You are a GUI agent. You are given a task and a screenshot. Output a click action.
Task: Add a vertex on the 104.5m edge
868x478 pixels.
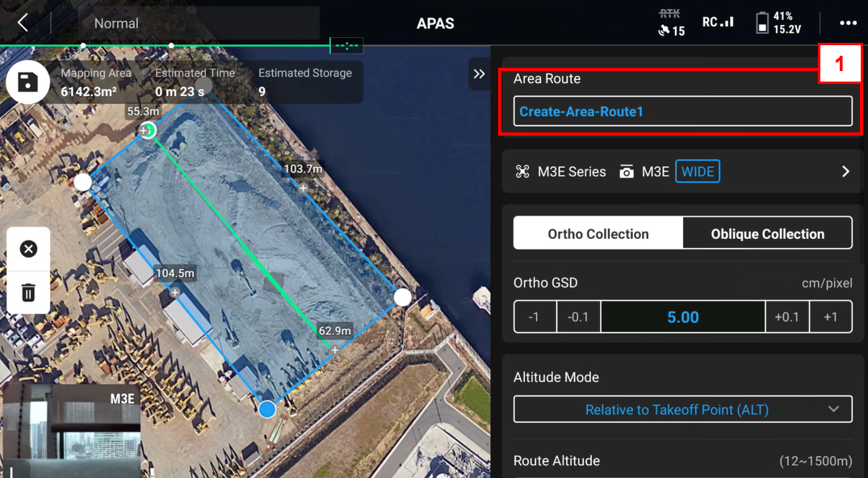pyautogui.click(x=175, y=292)
